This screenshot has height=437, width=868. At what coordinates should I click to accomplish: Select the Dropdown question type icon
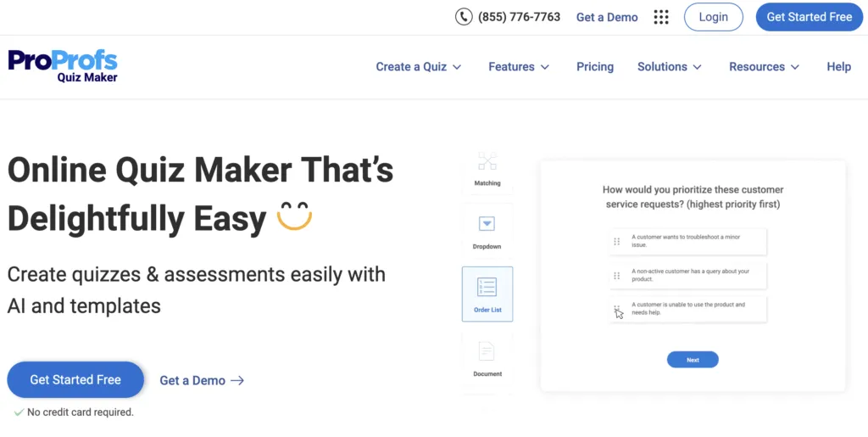[487, 224]
